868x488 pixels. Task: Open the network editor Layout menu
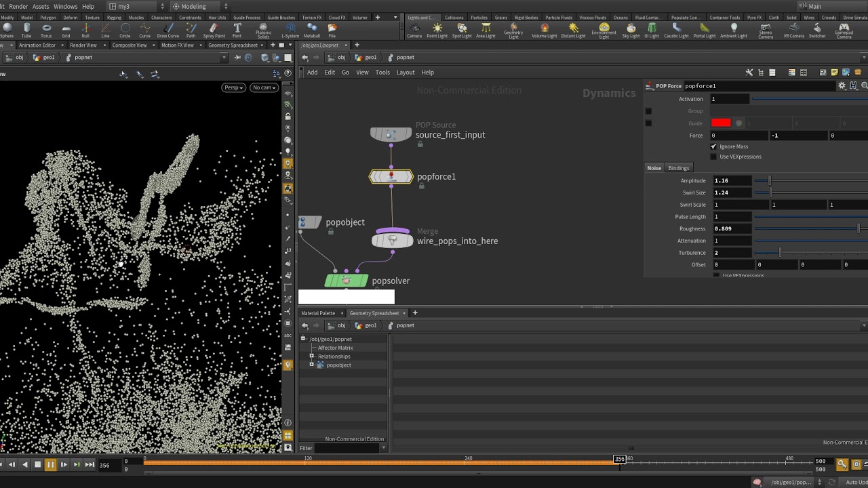tap(406, 73)
